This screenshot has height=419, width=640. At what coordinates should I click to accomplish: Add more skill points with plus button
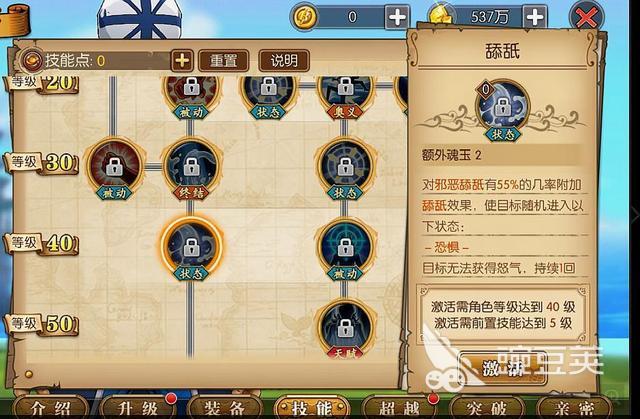(x=182, y=61)
